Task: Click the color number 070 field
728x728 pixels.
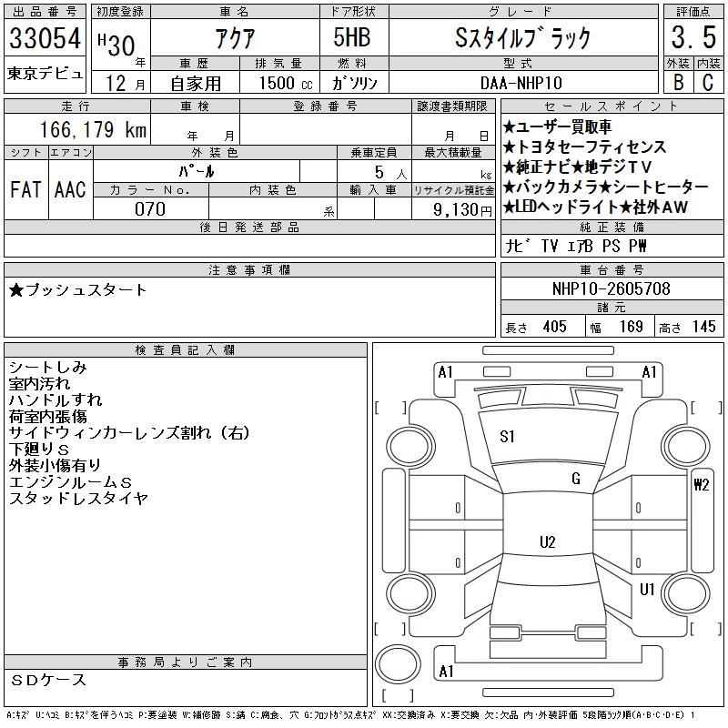Action: coord(150,209)
